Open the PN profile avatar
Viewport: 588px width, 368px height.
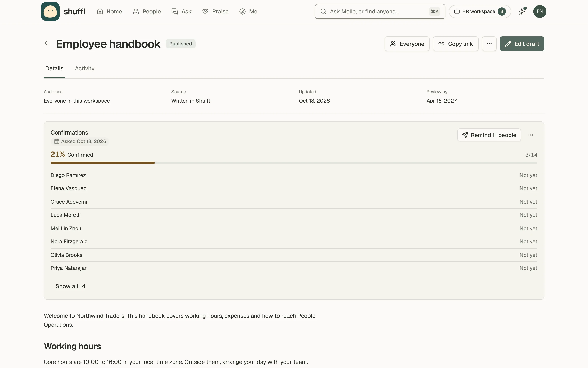pos(540,11)
